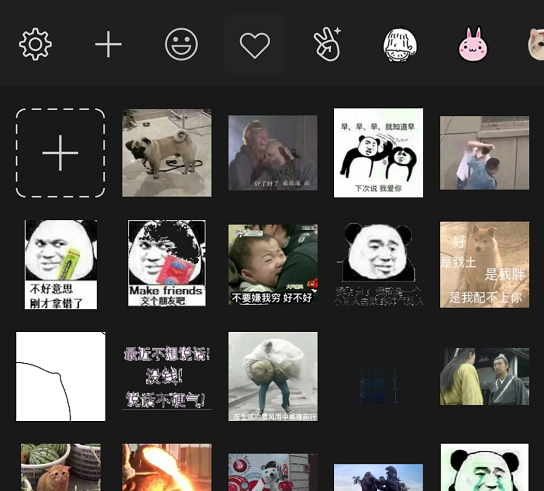Choose the Shiba dog 是我配不上你 sticker
This screenshot has height=491, width=544.
[x=484, y=264]
